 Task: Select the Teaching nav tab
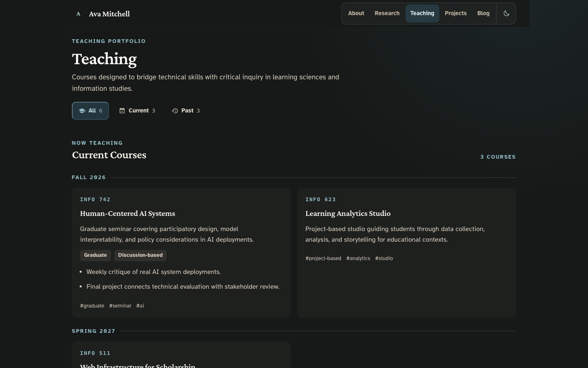pos(422,13)
